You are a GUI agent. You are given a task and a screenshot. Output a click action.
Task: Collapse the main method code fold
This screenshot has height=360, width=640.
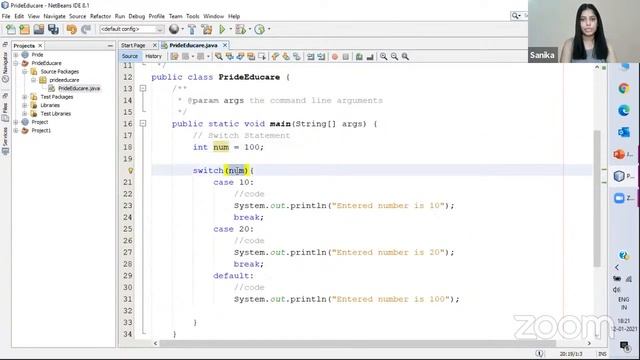(x=142, y=123)
